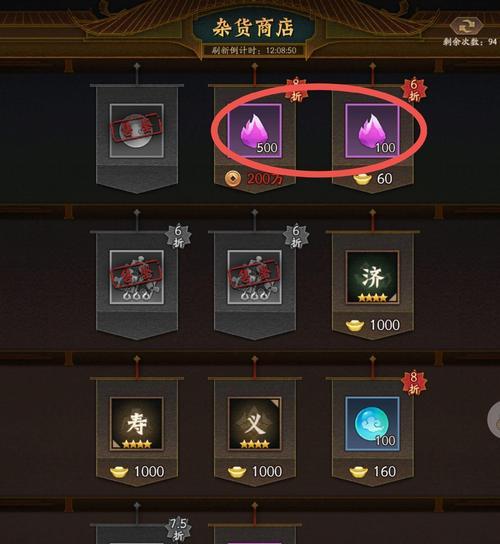Purchase 义 card for 1000 ingots
This screenshot has width=500, height=544.
point(254,471)
